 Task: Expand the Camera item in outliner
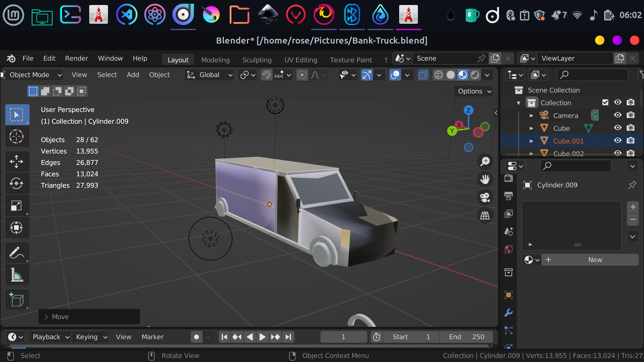[531, 116]
